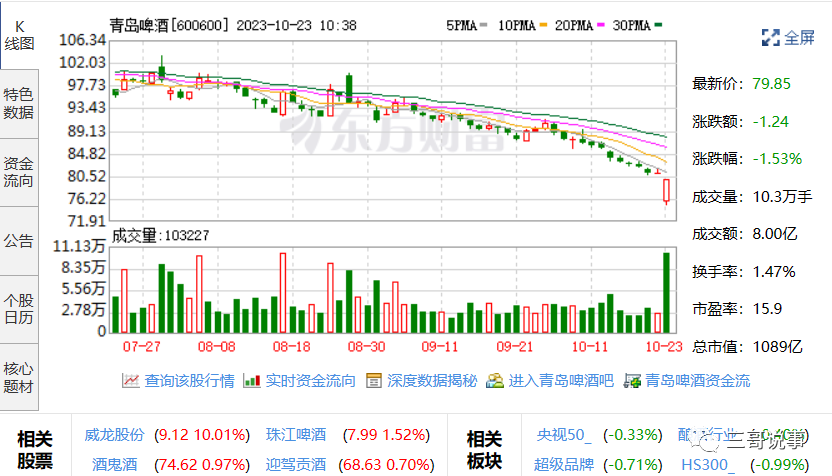The height and width of the screenshot is (476, 832).
Task: Open related sector 超级品牌
Action: pyautogui.click(x=564, y=465)
